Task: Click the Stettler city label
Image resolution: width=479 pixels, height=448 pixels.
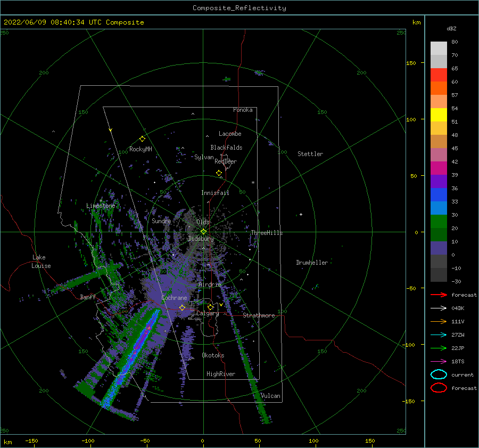Action: pyautogui.click(x=310, y=154)
